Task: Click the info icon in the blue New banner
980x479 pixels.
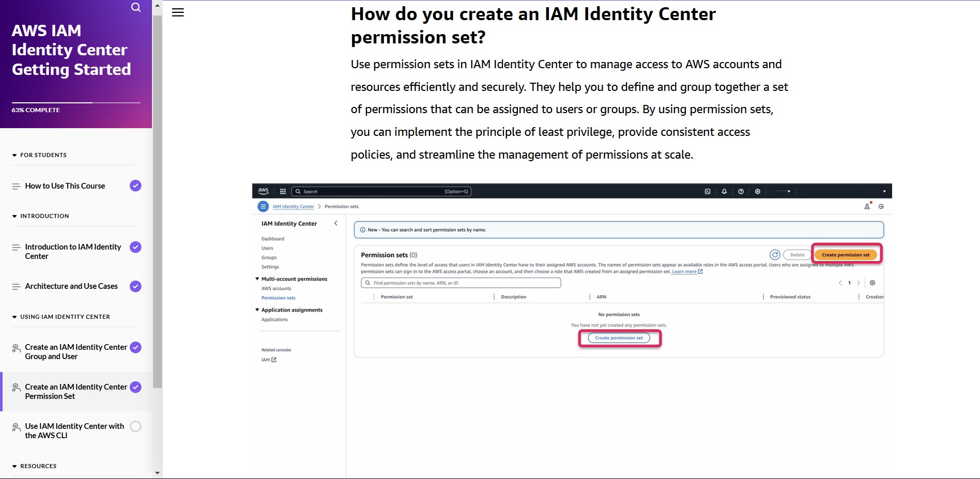Action: coord(363,230)
